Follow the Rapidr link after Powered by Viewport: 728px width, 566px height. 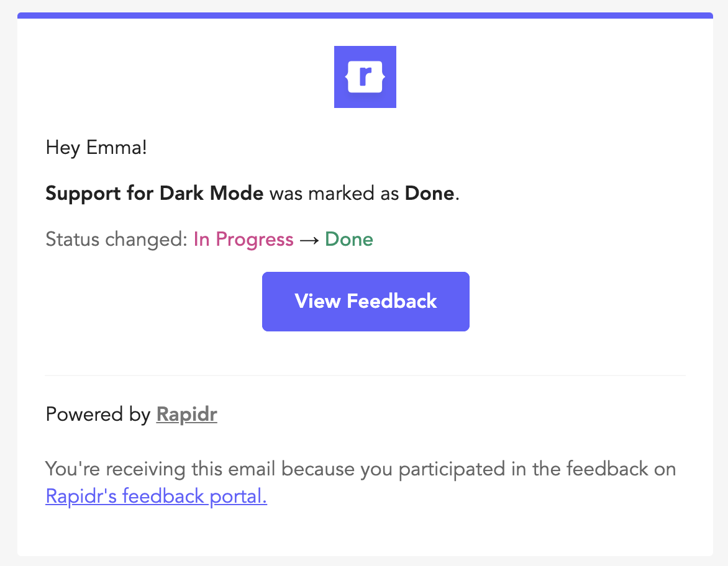186,415
